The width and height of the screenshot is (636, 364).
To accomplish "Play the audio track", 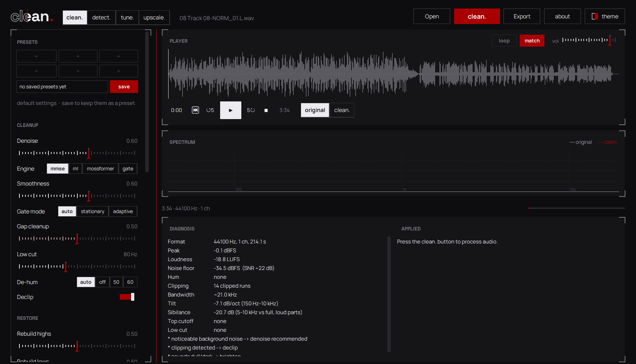I will 231,110.
